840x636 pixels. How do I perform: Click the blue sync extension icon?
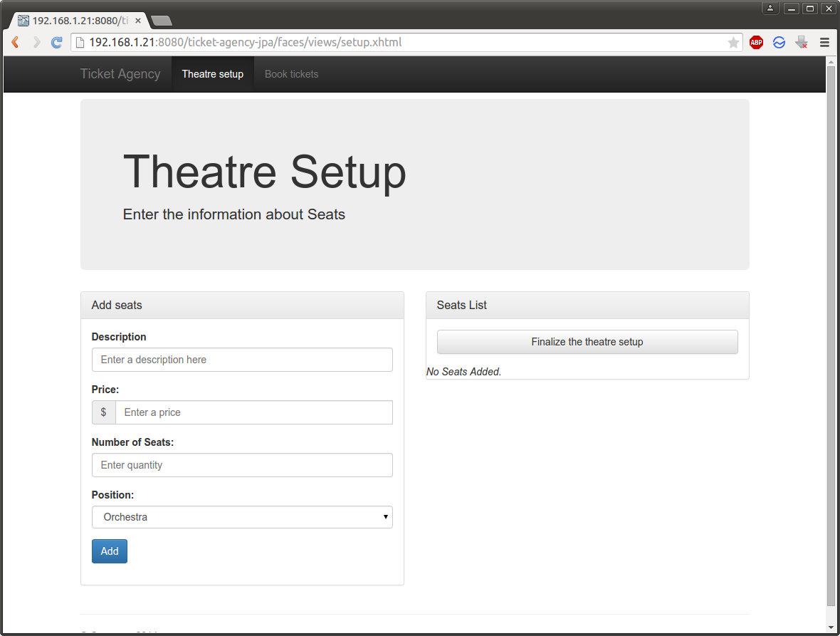[779, 42]
